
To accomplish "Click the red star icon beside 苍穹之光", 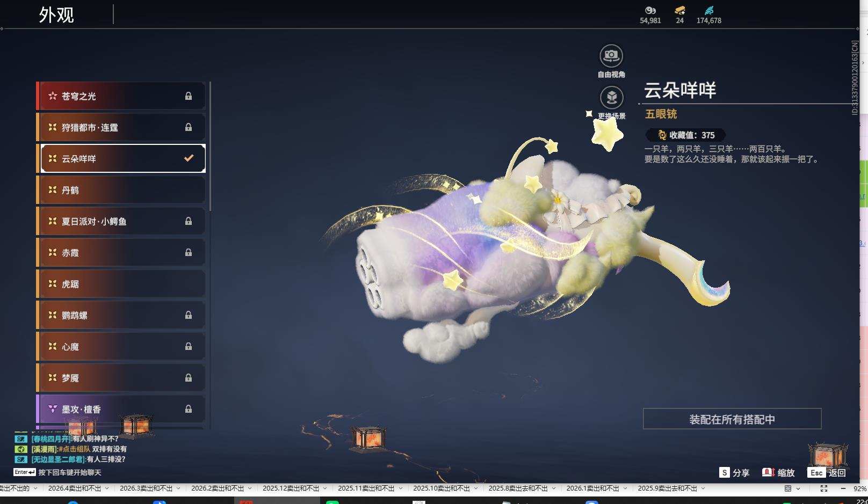I will coord(53,96).
